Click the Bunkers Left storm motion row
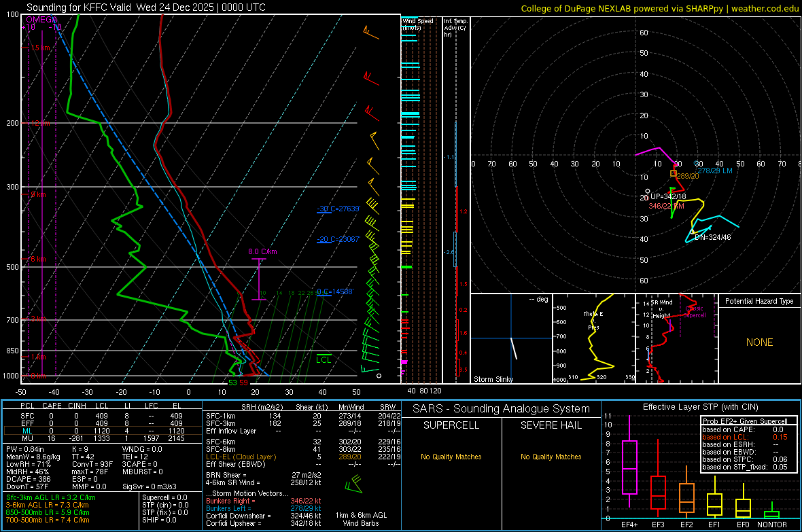 pos(264,508)
